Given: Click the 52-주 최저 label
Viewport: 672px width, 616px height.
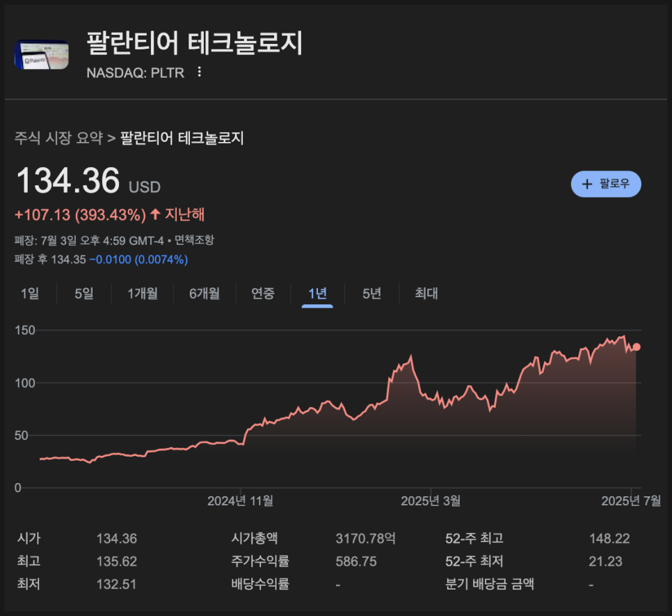Looking at the screenshot, I should coord(474,561).
